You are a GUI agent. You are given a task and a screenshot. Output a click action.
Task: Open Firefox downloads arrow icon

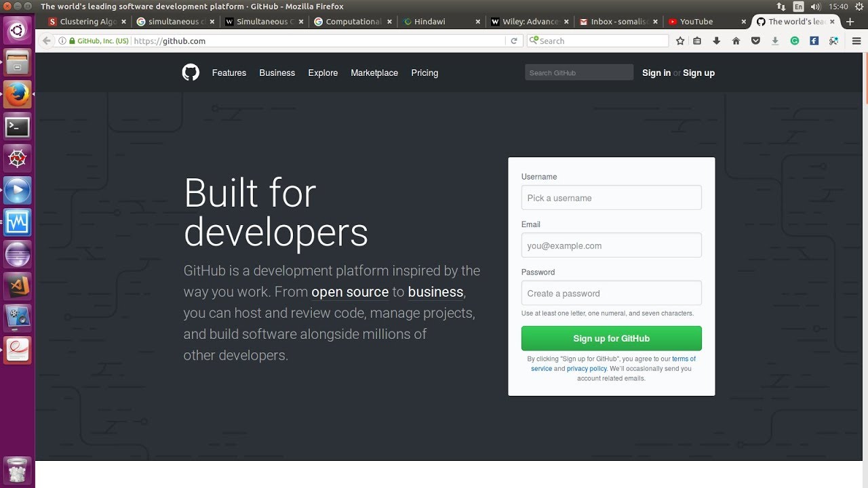[716, 41]
